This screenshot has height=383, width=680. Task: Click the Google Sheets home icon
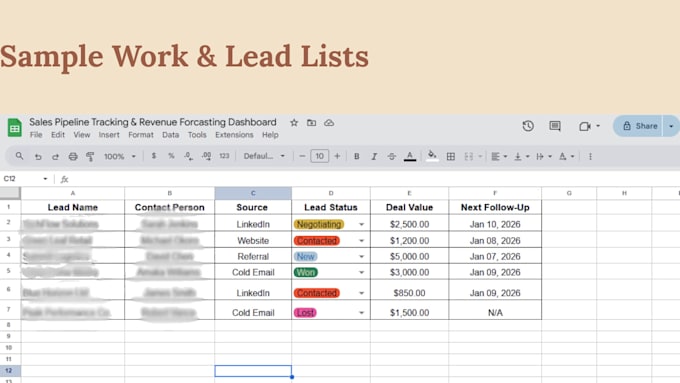(15, 128)
